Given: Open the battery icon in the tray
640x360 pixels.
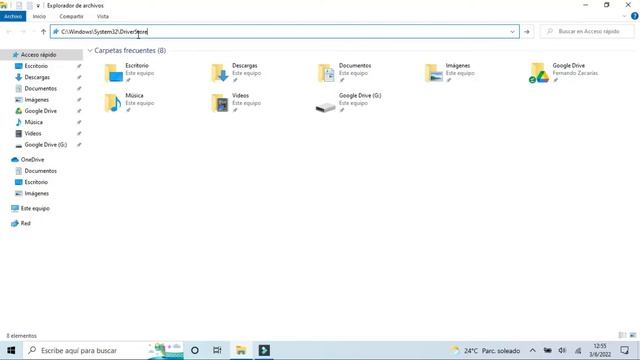Looking at the screenshot, I should pyautogui.click(x=548, y=350).
